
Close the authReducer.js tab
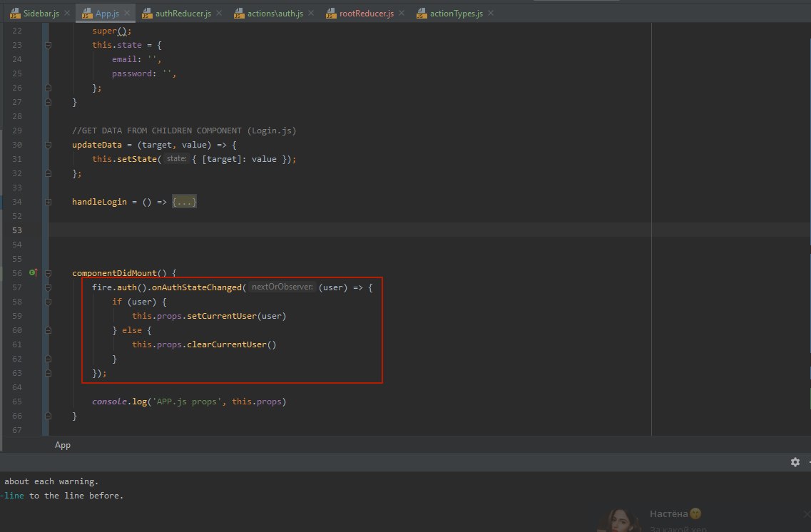219,13
